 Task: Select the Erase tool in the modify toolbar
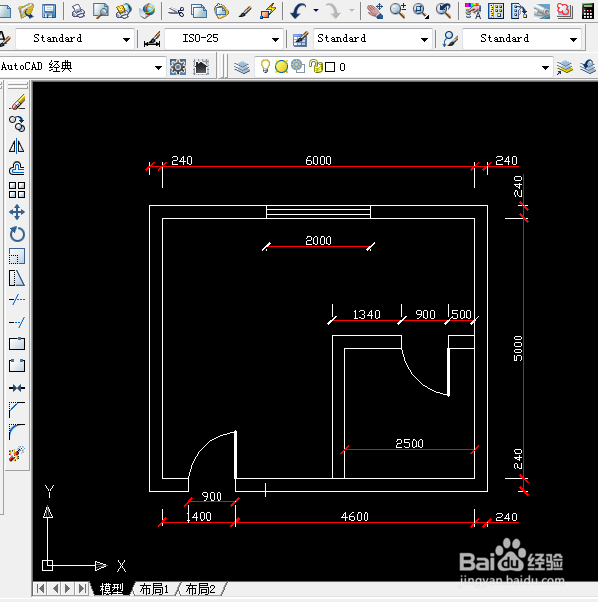coord(17,102)
